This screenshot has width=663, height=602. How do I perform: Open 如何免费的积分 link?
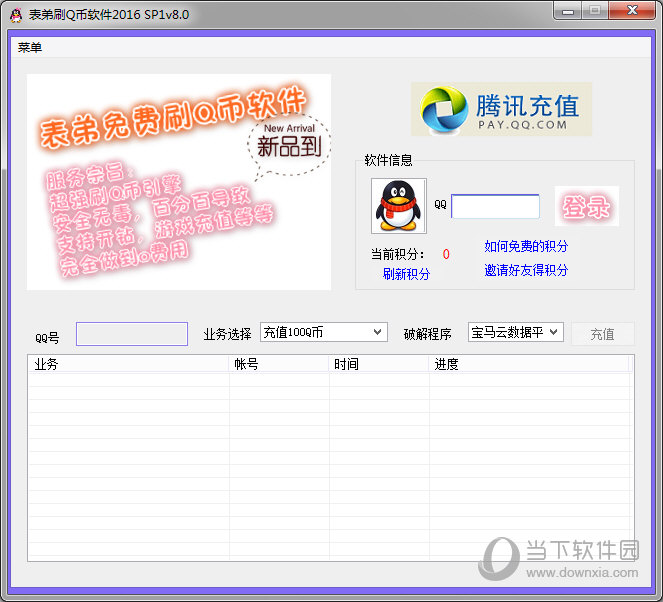[526, 247]
